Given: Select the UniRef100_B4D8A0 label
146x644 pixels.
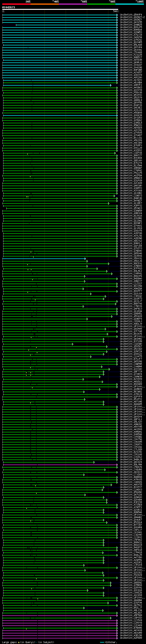Looking at the screenshot, I should click(x=131, y=278).
